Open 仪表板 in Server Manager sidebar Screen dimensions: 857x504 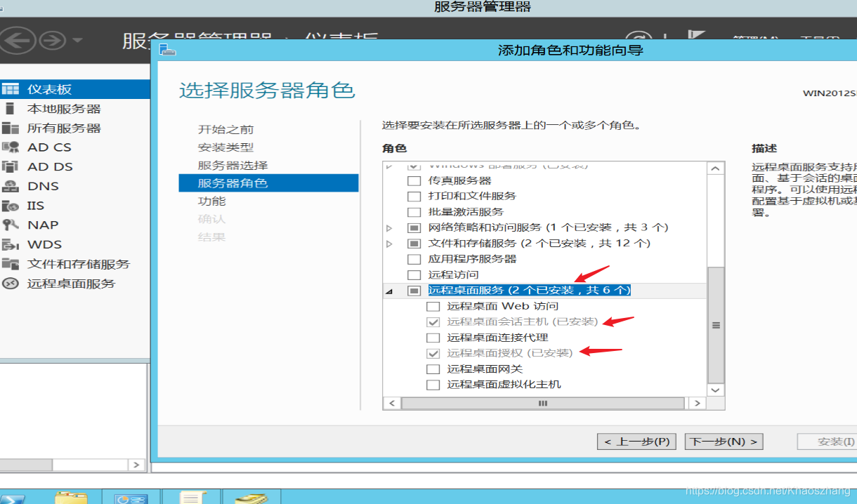[74, 89]
